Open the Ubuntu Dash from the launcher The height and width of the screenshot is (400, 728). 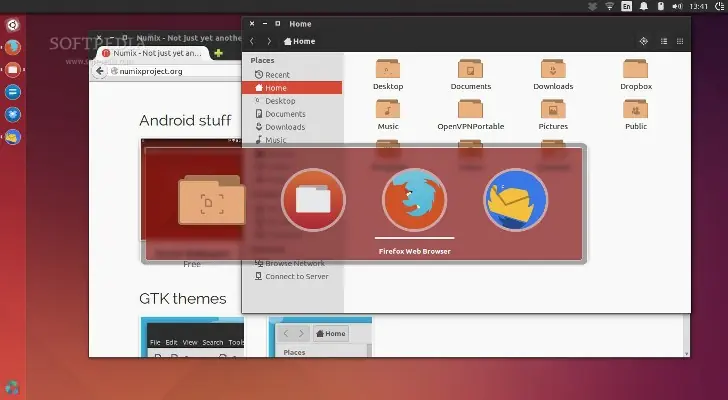click(13, 25)
